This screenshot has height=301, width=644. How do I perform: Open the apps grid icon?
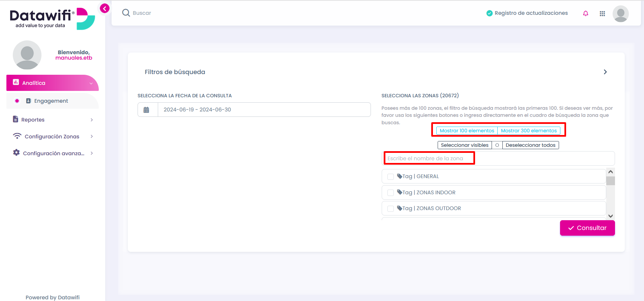click(x=602, y=13)
